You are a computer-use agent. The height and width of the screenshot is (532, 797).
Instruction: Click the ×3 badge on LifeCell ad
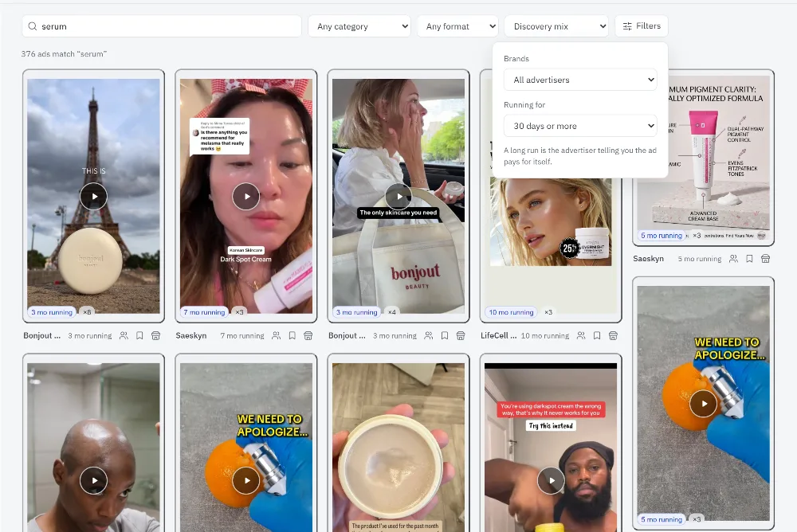[548, 312]
